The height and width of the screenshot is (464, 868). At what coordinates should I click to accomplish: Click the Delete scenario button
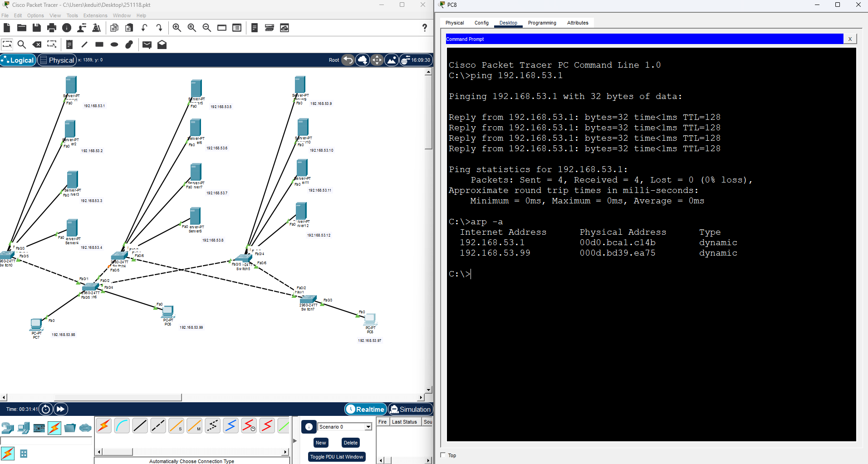(350, 443)
